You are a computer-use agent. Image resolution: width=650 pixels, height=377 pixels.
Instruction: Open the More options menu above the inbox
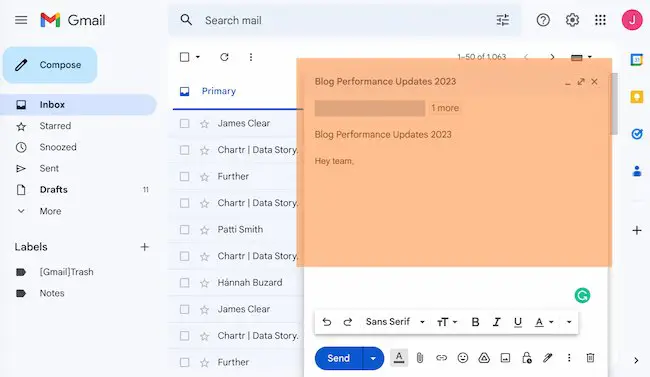tap(251, 57)
